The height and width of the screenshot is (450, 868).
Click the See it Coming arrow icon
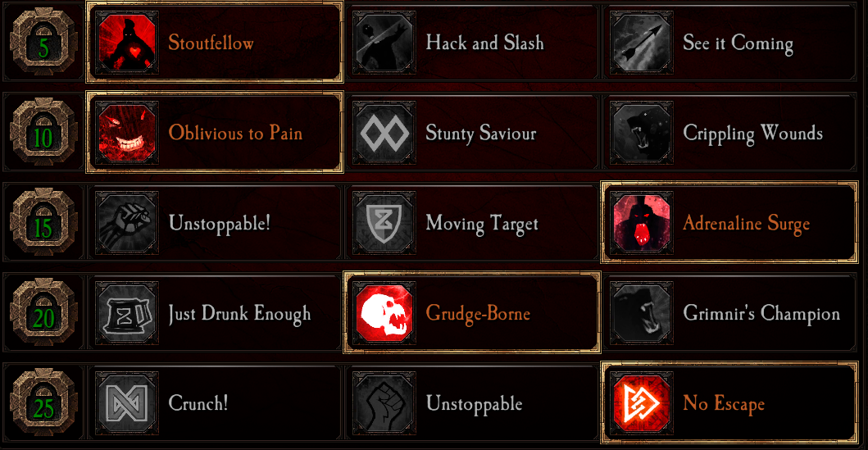point(642,43)
